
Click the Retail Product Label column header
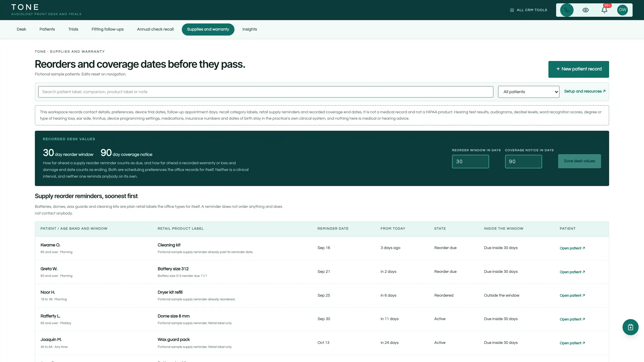pos(180,228)
